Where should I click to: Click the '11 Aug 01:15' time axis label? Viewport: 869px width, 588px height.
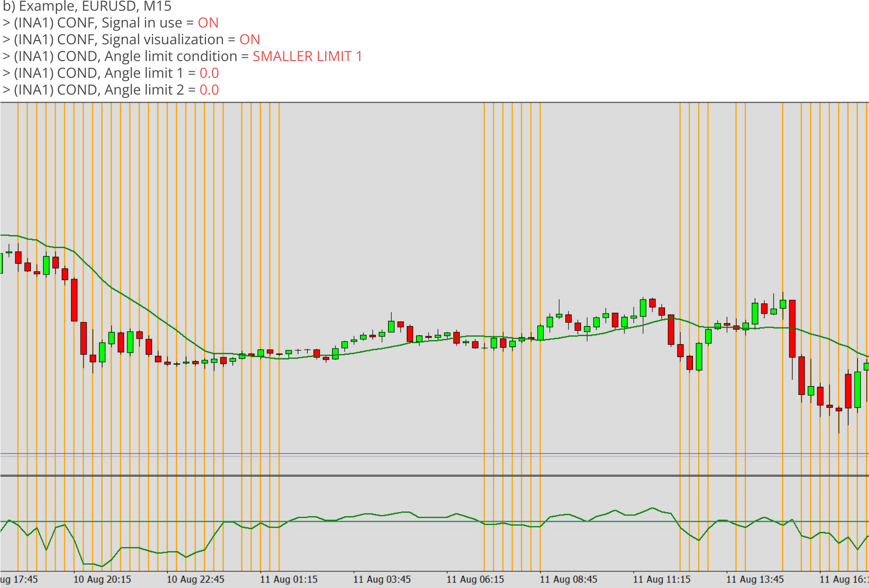289,580
